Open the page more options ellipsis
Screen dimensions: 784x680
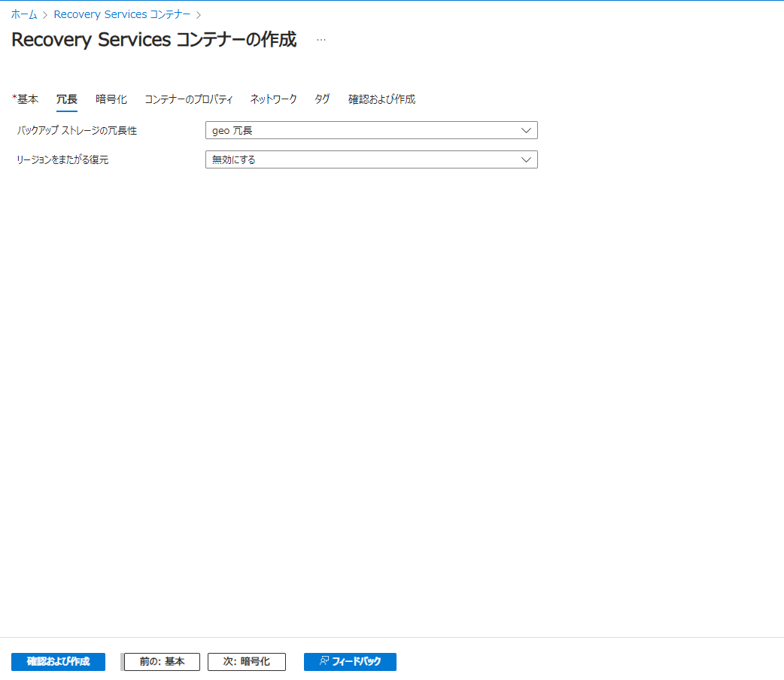(321, 39)
